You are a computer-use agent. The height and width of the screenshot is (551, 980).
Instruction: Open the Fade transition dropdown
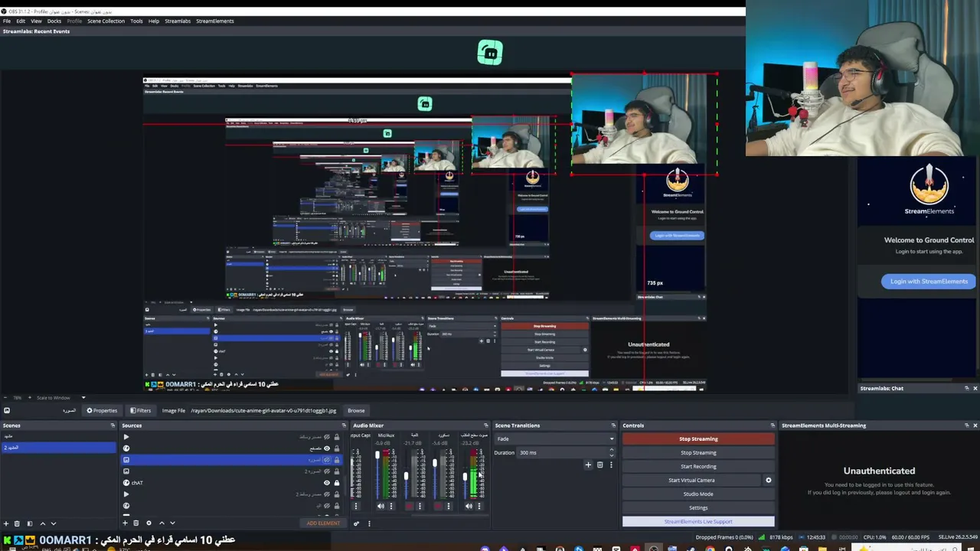555,439
